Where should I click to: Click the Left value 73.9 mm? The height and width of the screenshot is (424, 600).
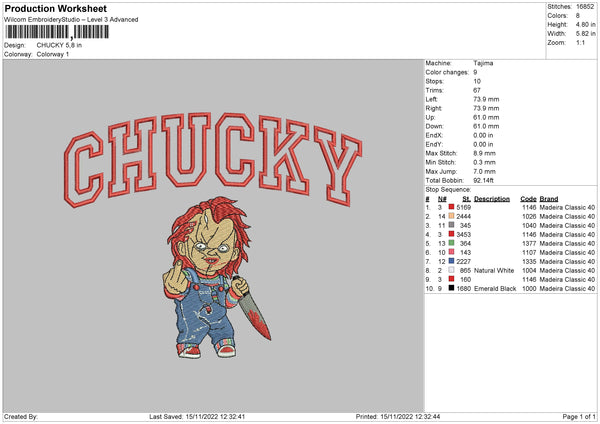click(x=486, y=99)
